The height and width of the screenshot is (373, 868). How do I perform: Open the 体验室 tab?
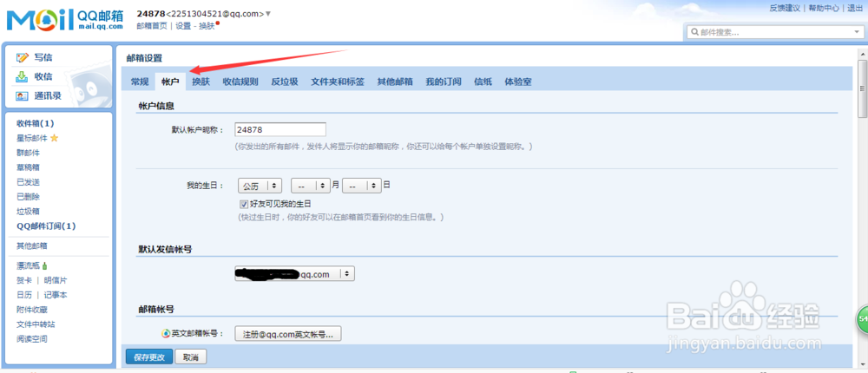tap(518, 82)
